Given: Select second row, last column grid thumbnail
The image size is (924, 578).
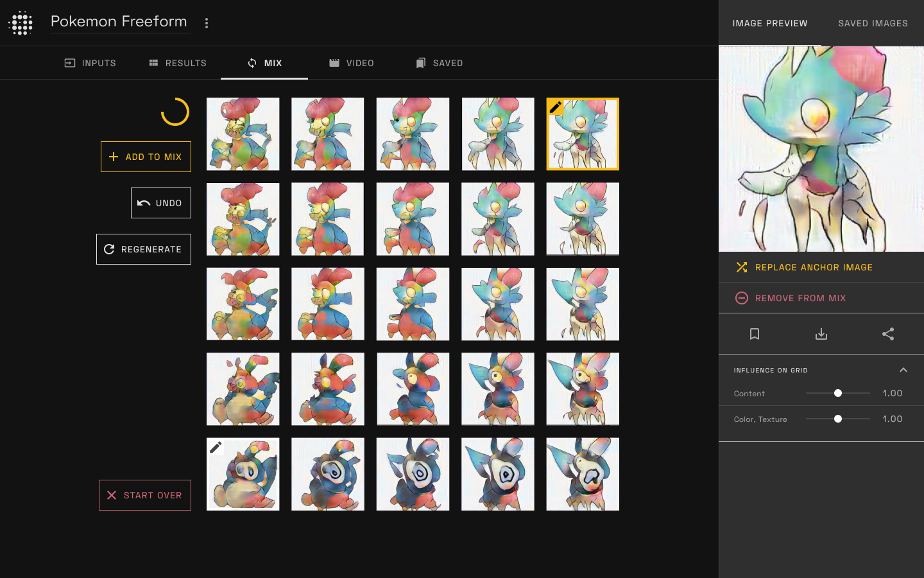Looking at the screenshot, I should tap(583, 219).
